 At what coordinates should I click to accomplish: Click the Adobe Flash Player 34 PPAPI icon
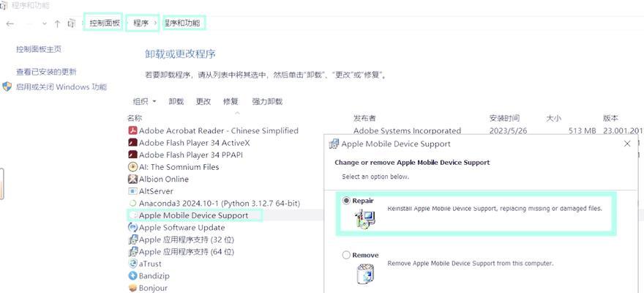(x=132, y=155)
